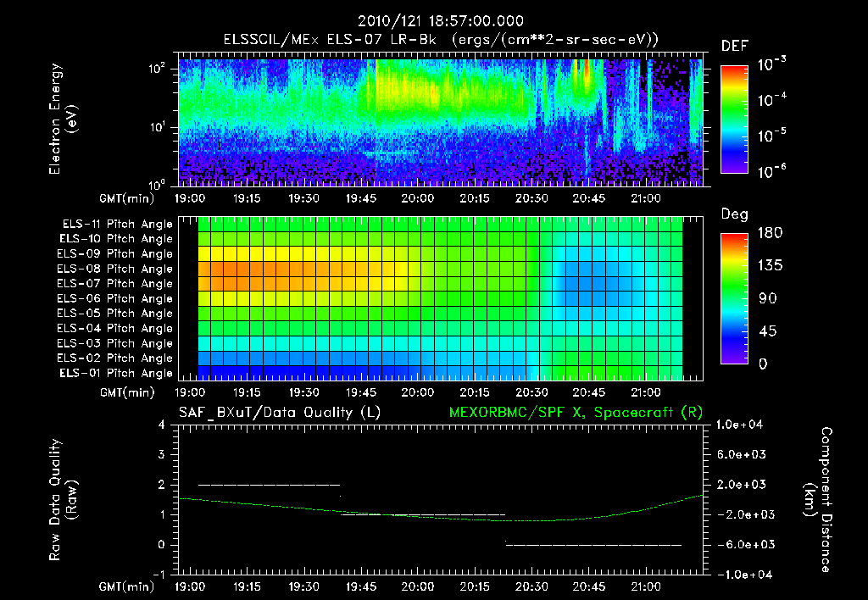Click the 10^-5 value on DEF scale
Viewport: 868px width, 600px height.
pyautogui.click(x=771, y=135)
